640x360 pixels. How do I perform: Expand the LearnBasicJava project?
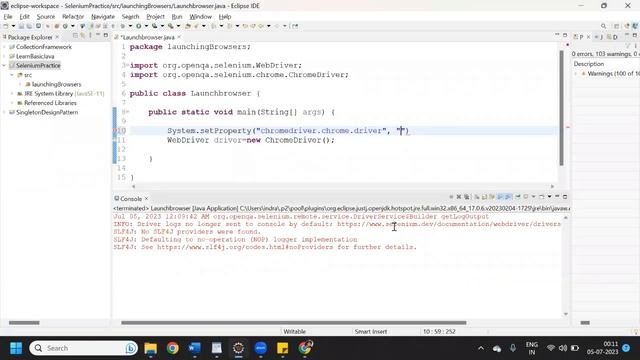(x=4, y=56)
